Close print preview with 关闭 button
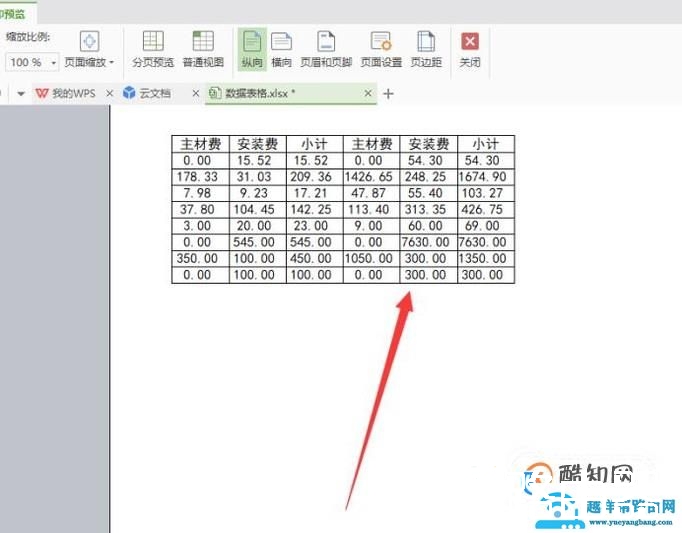This screenshot has width=682, height=533. (x=470, y=50)
